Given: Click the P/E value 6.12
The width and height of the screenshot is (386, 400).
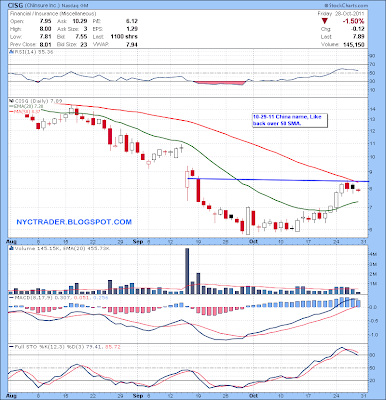Looking at the screenshot, I should coord(132,21).
